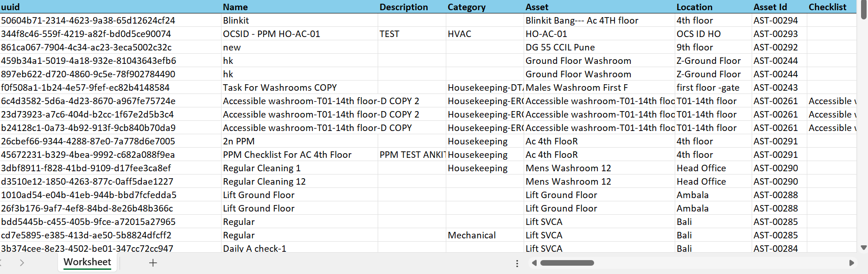
Task: Select cell containing AST-00294
Action: (x=776, y=20)
